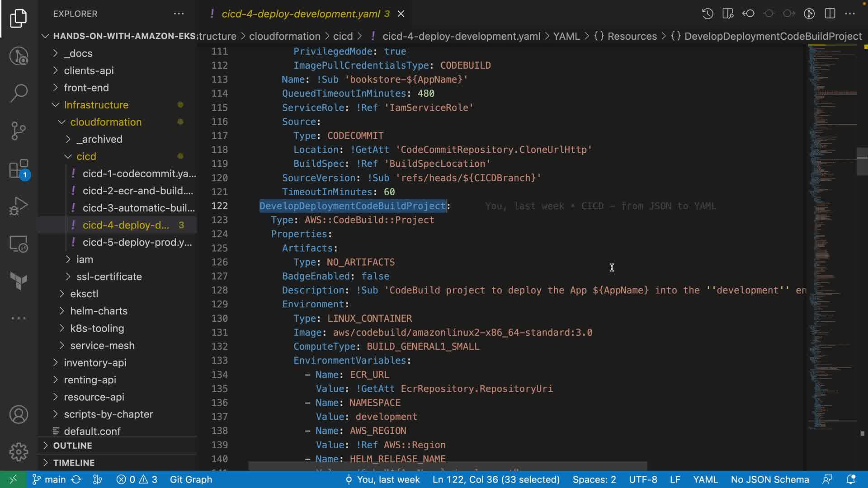Open the Source Control view

click(19, 131)
